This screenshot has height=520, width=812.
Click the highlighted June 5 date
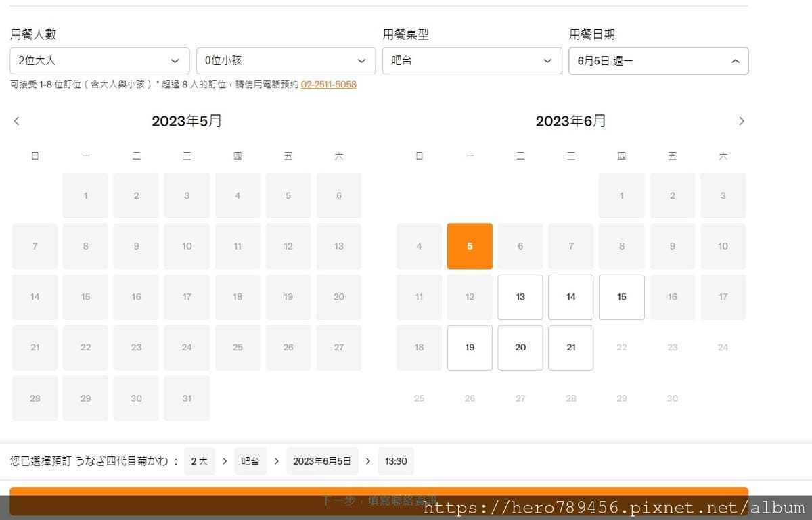coord(470,246)
